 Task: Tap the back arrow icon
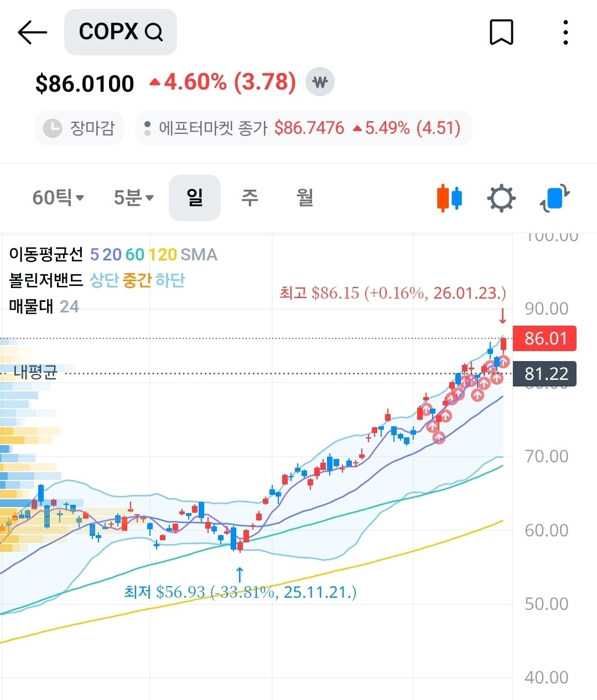pyautogui.click(x=32, y=32)
